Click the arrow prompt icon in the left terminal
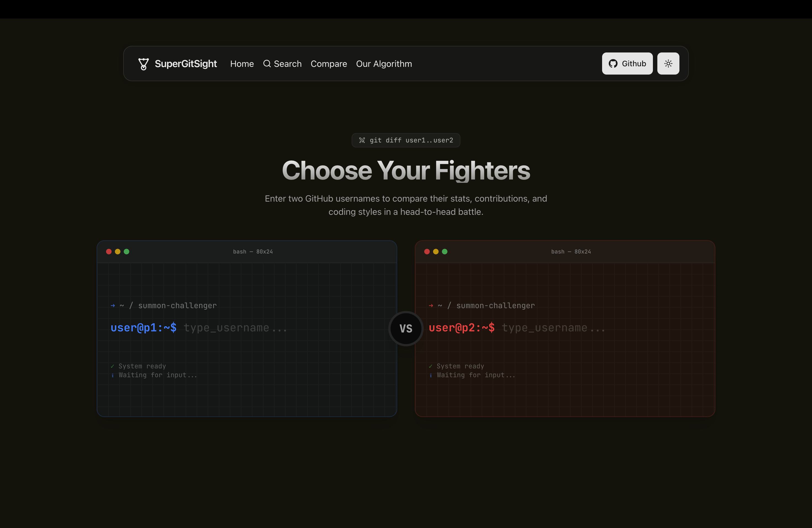This screenshot has height=528, width=812. [113, 306]
